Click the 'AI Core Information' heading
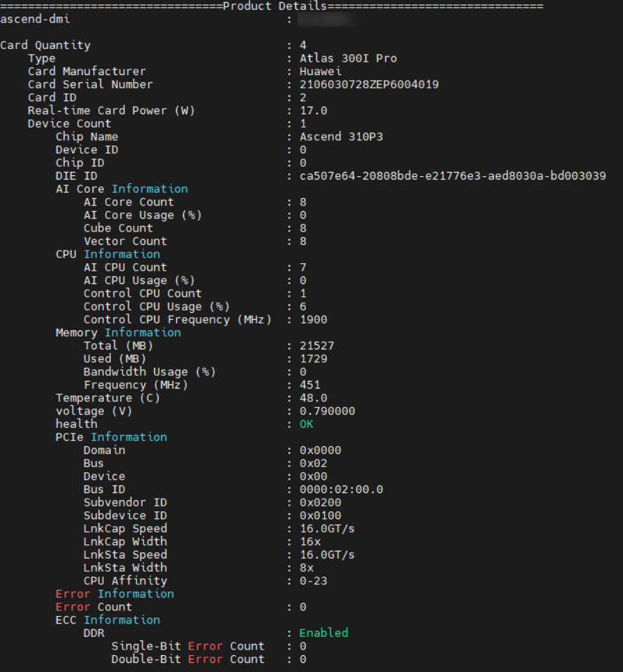The height and width of the screenshot is (672, 623). [x=122, y=189]
